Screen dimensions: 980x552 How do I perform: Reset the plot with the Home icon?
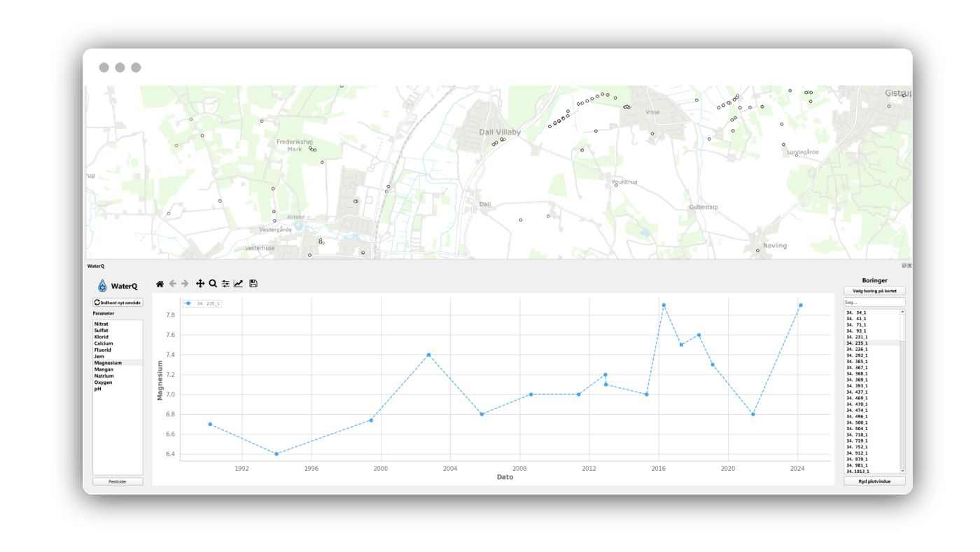(x=160, y=284)
